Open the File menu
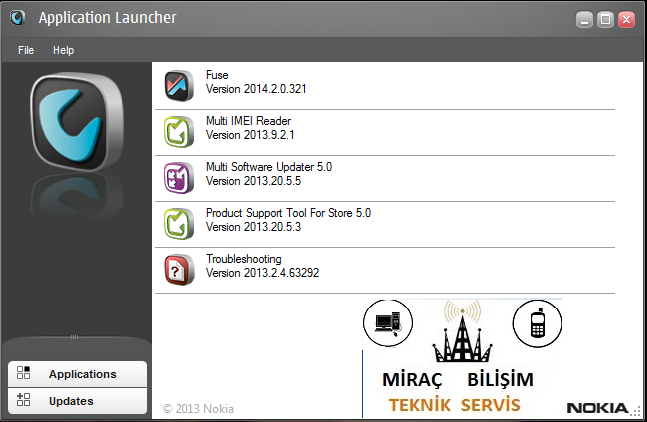Screen dimensions: 647x422 point(26,50)
